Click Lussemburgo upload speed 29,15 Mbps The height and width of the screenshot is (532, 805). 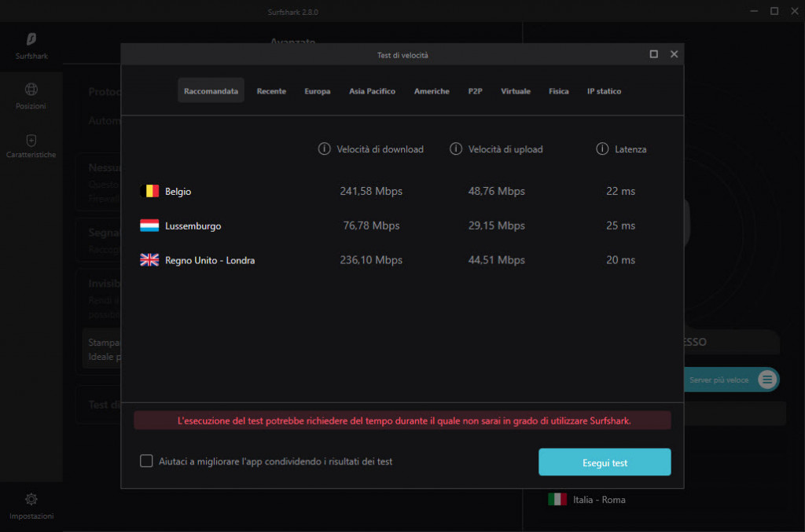click(x=497, y=226)
